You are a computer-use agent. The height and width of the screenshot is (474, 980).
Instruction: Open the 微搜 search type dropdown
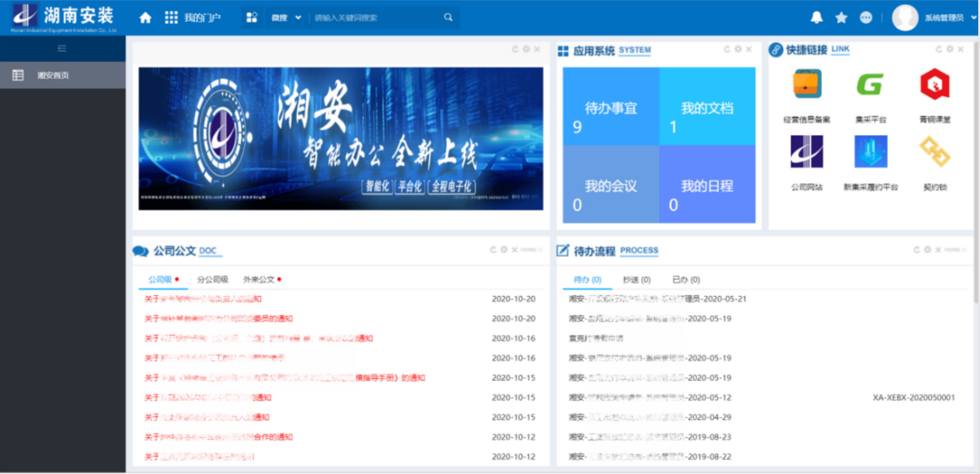point(286,18)
